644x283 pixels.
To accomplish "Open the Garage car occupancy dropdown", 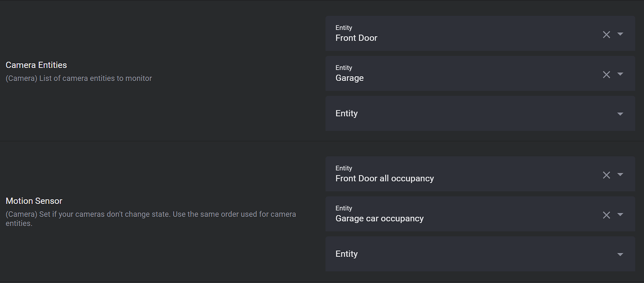I will (x=620, y=215).
